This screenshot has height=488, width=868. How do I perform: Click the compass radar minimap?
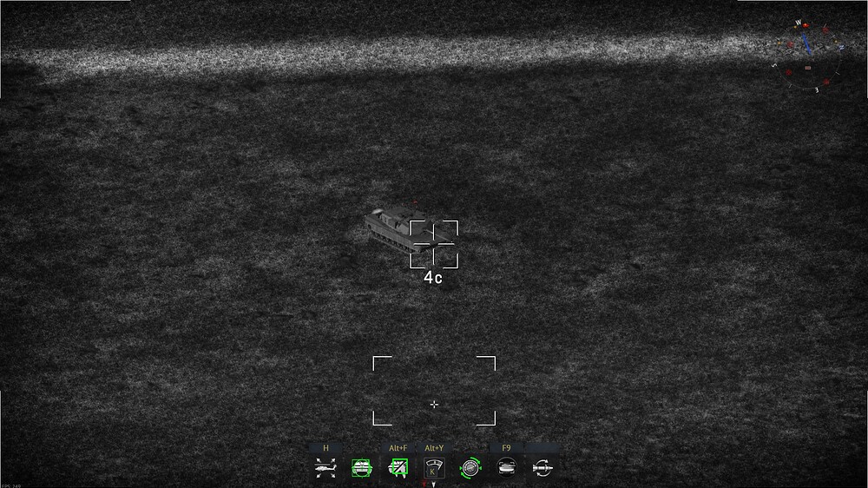click(x=807, y=56)
